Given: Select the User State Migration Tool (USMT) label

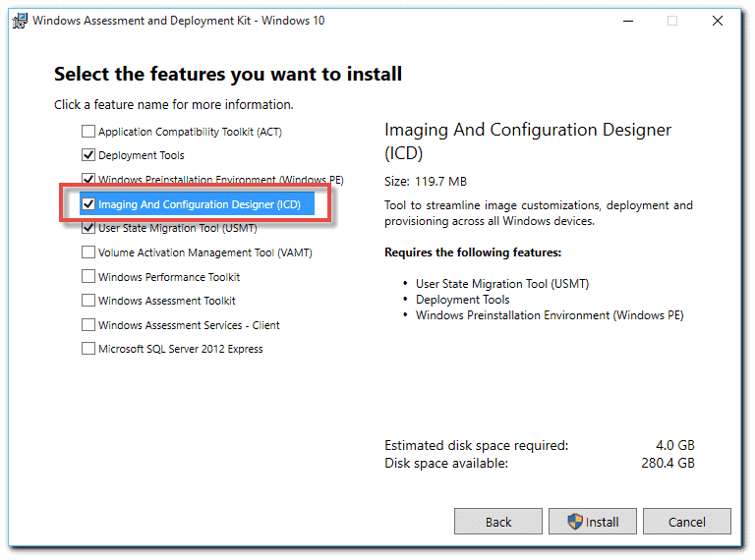Looking at the screenshot, I should (178, 228).
